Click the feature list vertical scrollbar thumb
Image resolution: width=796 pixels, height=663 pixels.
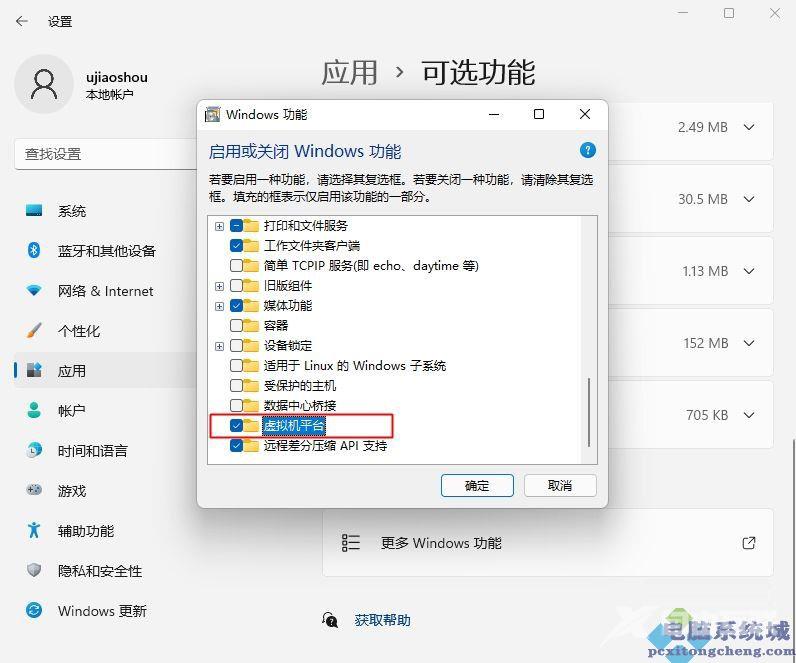pyautogui.click(x=589, y=412)
